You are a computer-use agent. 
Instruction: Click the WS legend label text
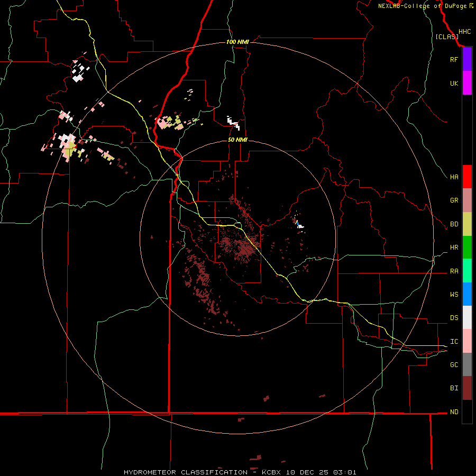454,294
